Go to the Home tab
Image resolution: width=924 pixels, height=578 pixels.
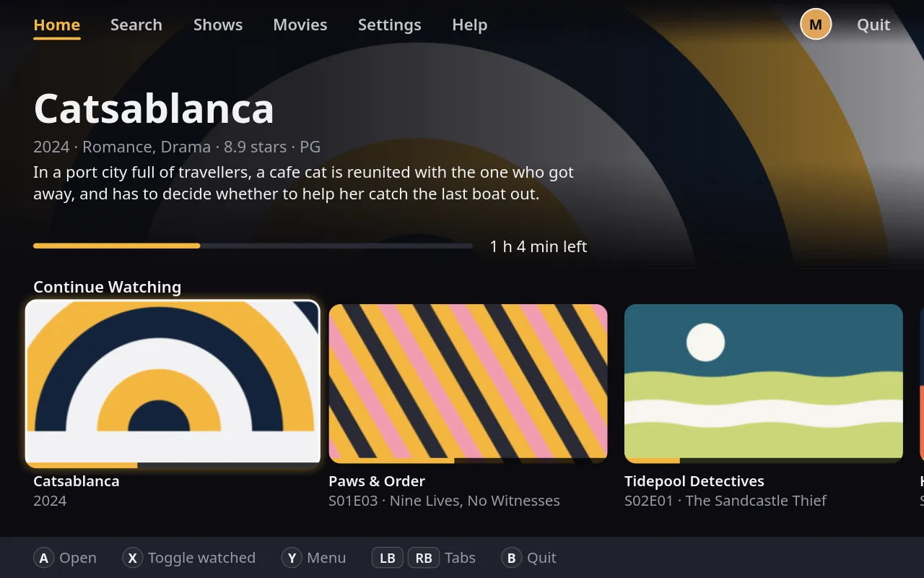57,25
